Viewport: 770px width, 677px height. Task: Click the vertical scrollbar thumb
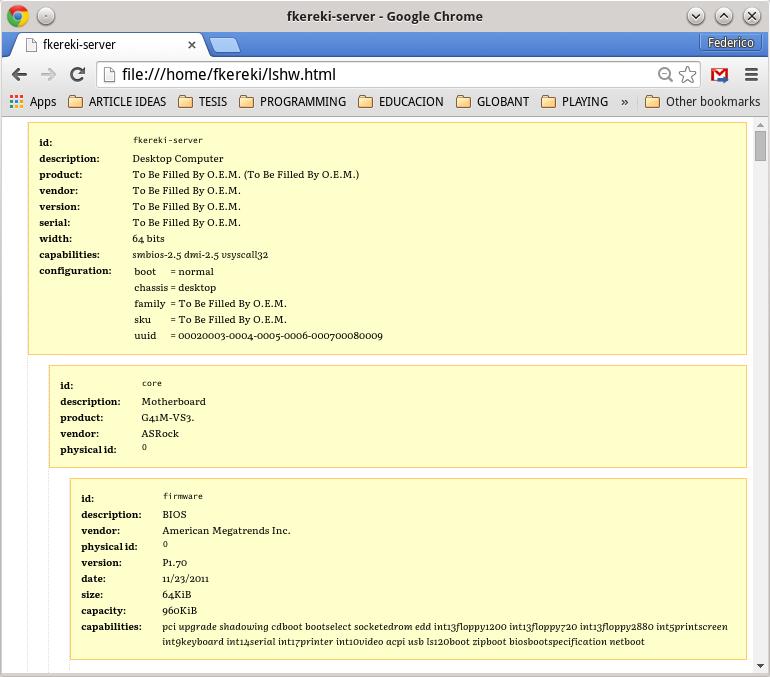click(760, 145)
